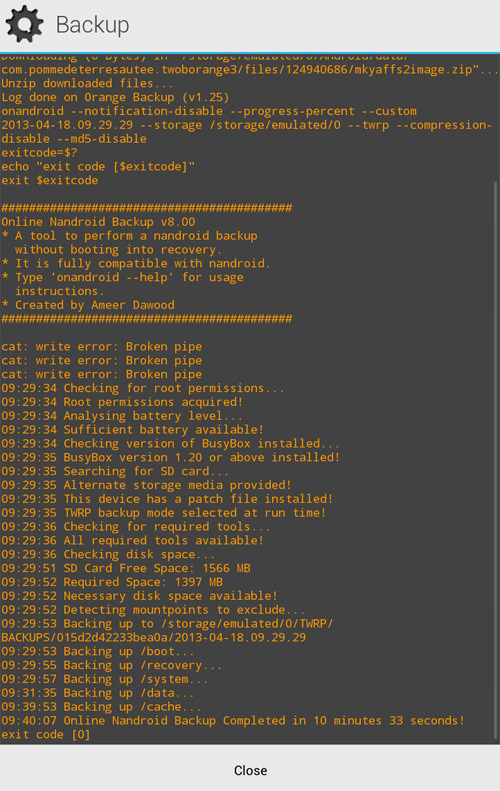
Task: Close the backup log dialog
Action: point(250,770)
